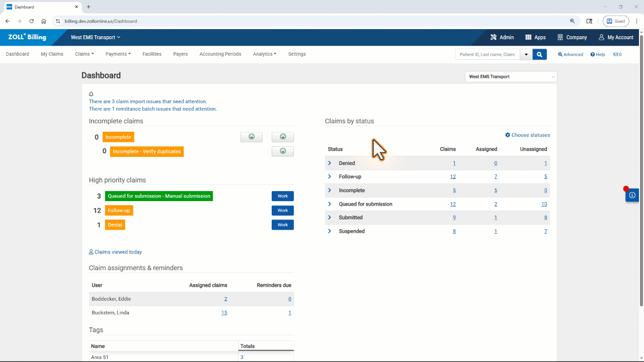Expand the Suspended status row
Screen dimensions: 644x362
pyautogui.click(x=330, y=231)
